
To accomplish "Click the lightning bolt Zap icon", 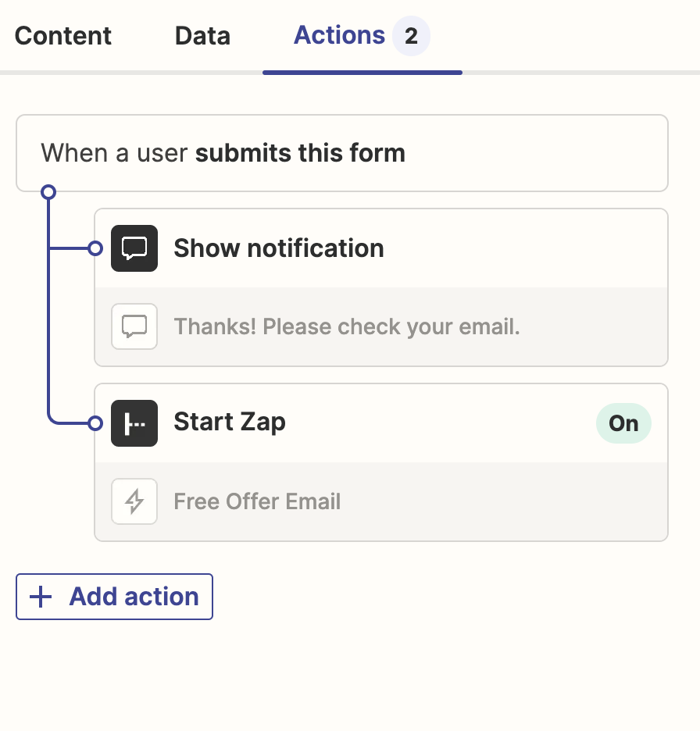I will (134, 501).
